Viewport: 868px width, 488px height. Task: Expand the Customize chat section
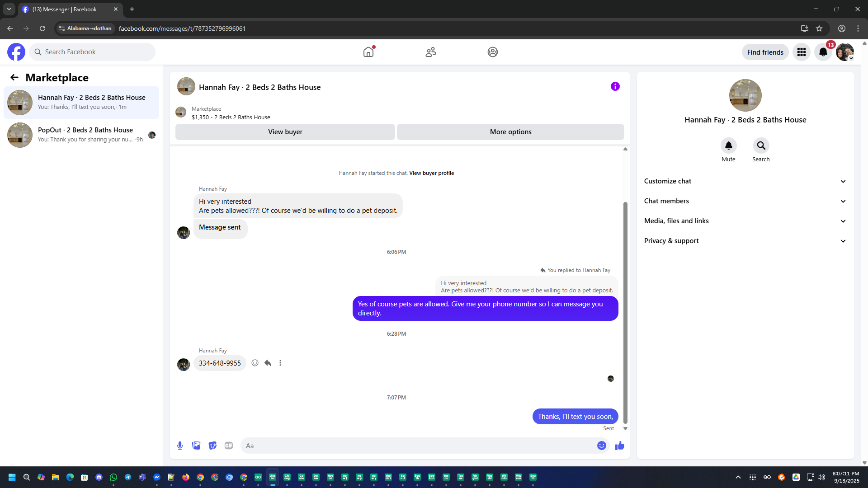coord(745,181)
